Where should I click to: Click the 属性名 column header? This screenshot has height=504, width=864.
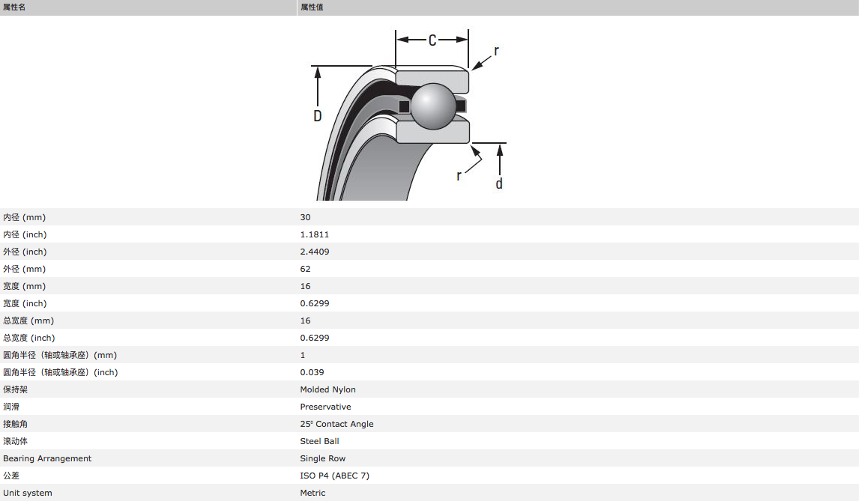(x=14, y=7)
